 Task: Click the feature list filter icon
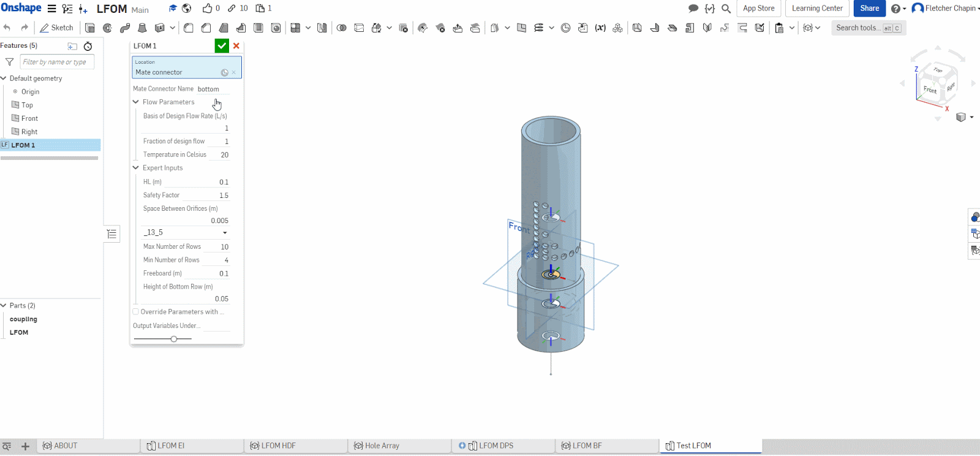[9, 62]
